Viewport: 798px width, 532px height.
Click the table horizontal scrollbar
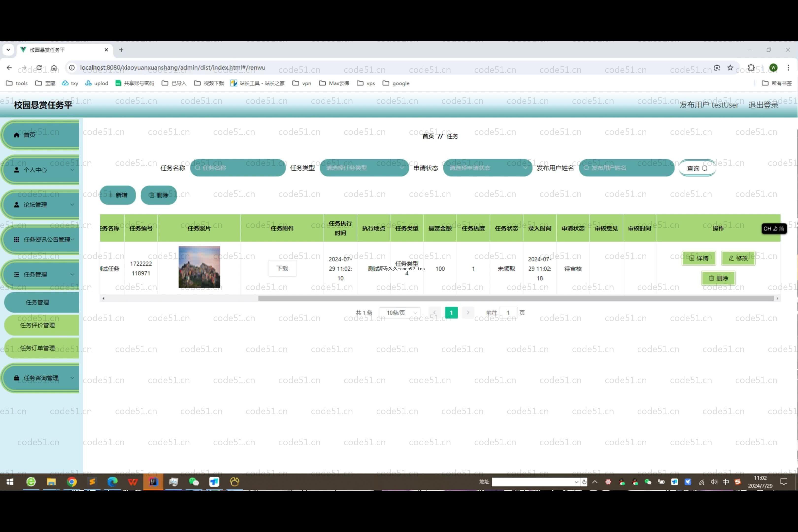point(516,298)
